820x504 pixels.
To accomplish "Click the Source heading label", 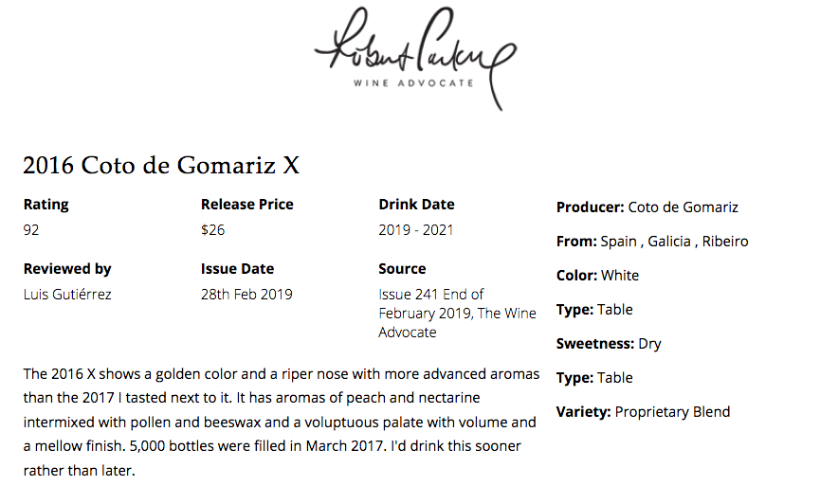I will click(x=402, y=269).
